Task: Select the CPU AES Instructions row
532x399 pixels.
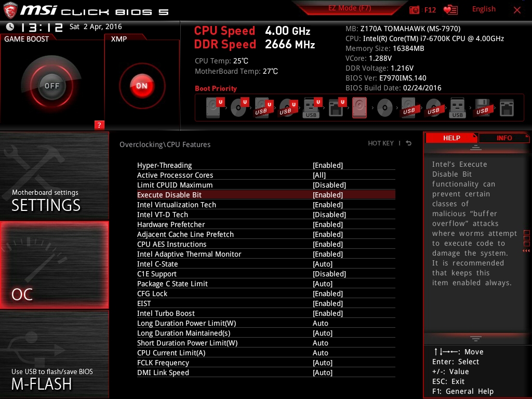Action: [266, 244]
